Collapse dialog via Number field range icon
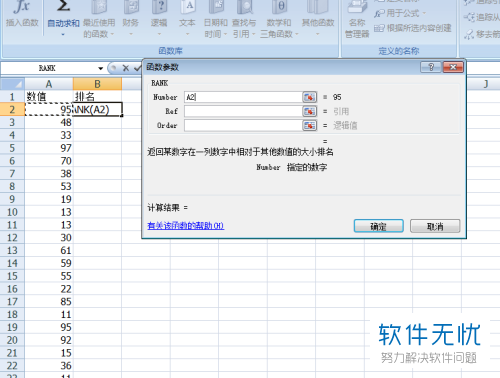 coord(309,97)
